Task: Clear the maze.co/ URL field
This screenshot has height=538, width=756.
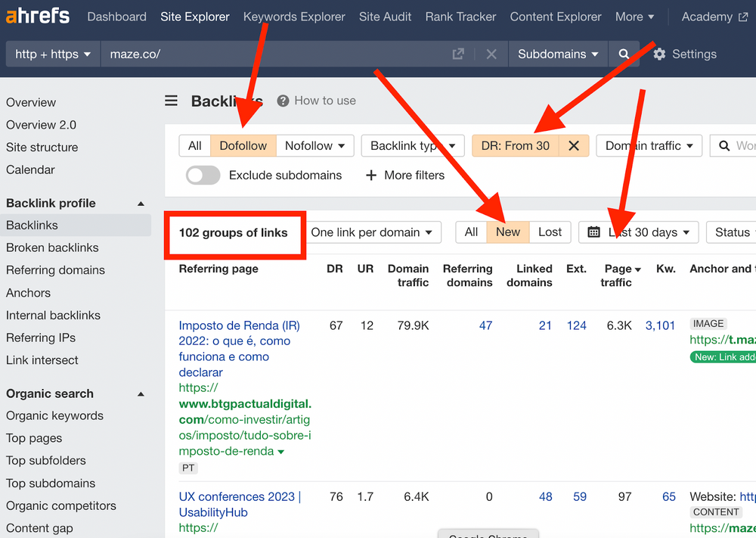Action: pos(491,54)
